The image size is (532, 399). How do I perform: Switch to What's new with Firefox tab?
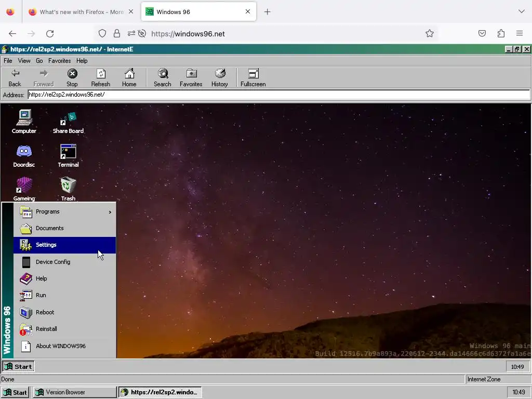(x=81, y=12)
